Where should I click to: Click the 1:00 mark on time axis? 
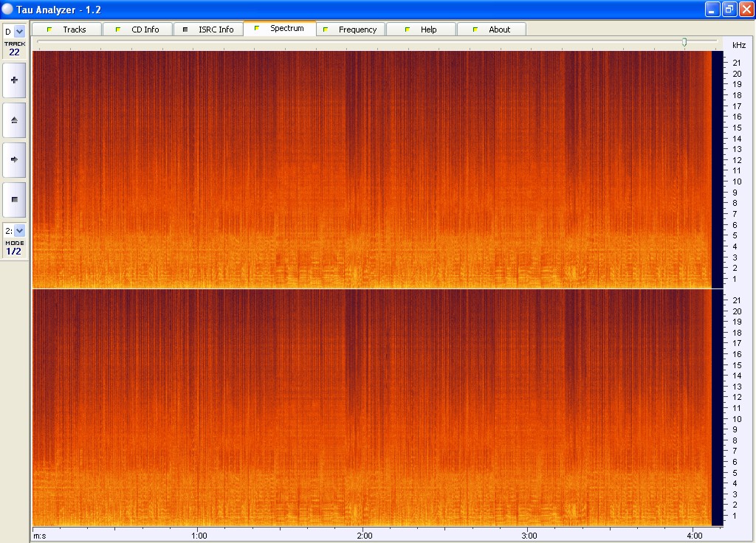tap(199, 535)
